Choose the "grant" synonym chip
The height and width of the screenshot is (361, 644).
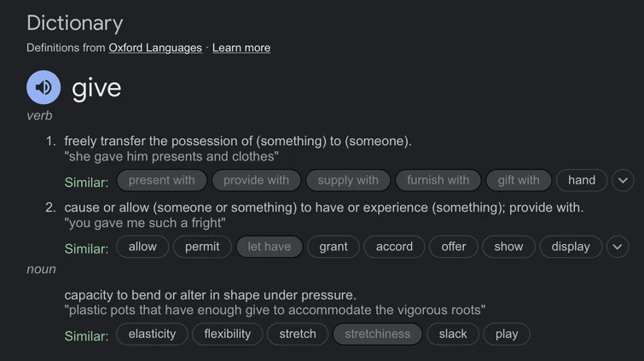click(x=334, y=247)
